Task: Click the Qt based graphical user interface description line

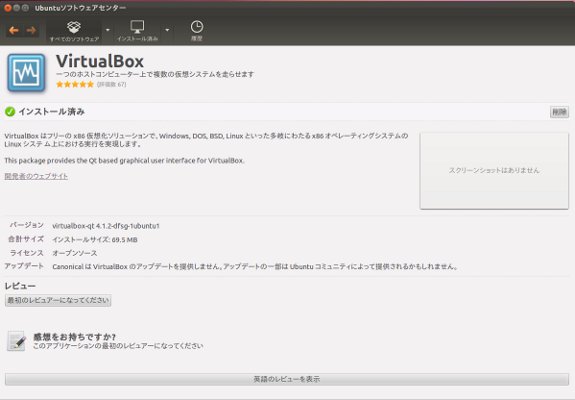Action: tap(124, 161)
